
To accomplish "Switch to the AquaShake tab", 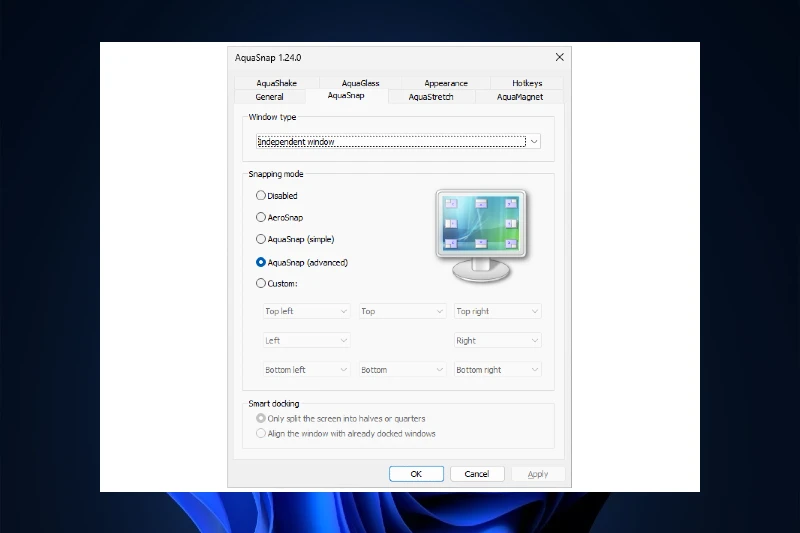I will click(277, 83).
